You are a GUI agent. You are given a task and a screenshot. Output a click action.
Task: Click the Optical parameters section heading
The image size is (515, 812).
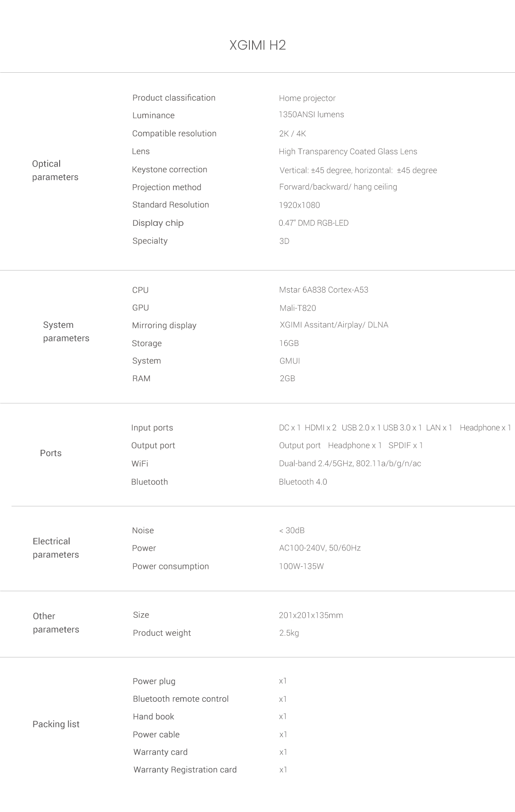tap(55, 170)
